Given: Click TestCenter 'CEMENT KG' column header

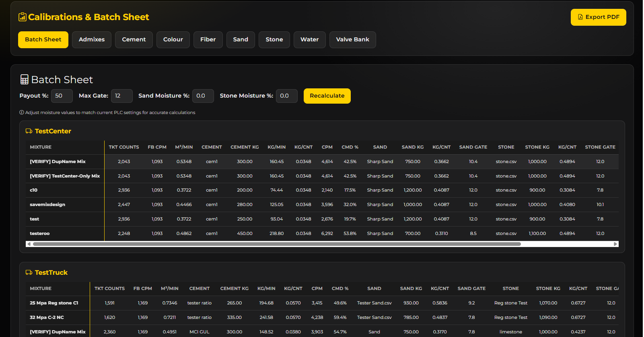Looking at the screenshot, I should (245, 147).
